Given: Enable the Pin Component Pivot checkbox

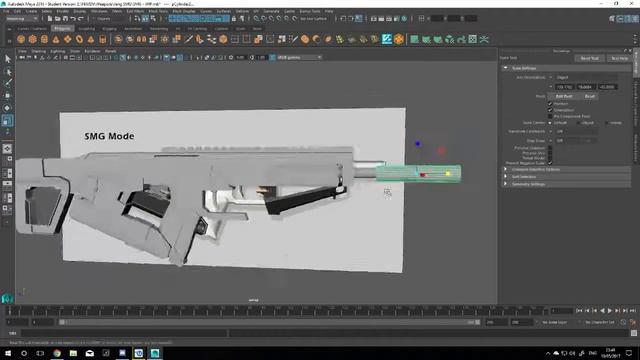Looking at the screenshot, I should click(x=550, y=116).
